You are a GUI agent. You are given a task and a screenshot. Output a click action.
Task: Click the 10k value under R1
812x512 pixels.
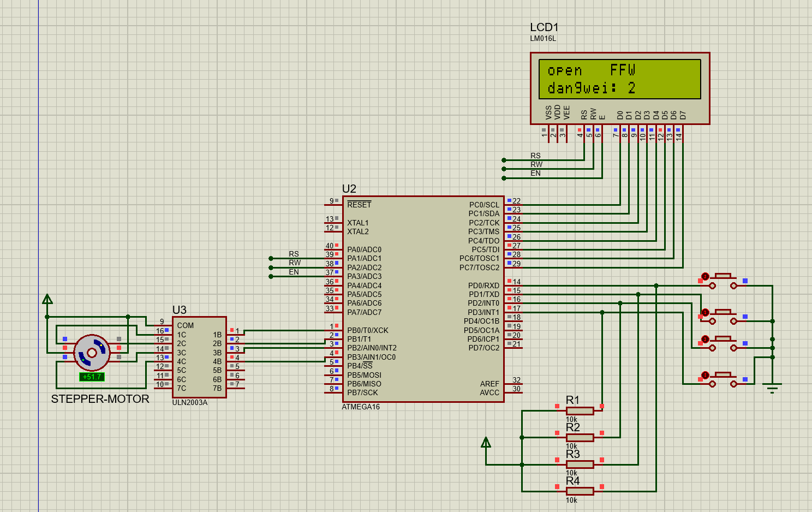571,420
